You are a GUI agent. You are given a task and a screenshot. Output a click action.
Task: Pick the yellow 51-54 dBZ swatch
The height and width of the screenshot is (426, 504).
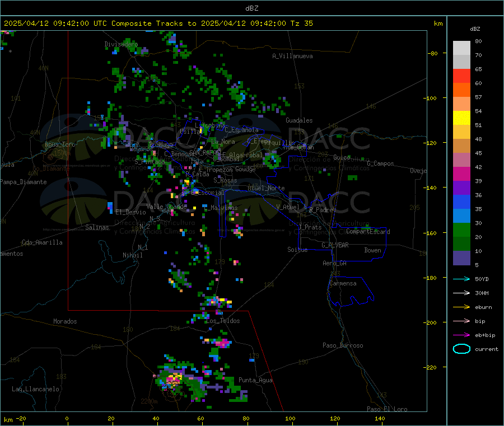(461, 118)
